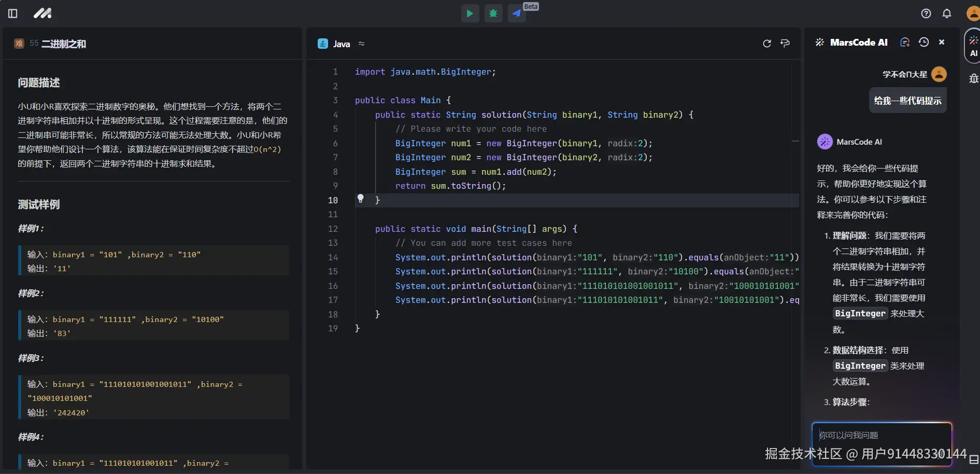The width and height of the screenshot is (980, 474).
Task: Open MarsCode AI chat history
Action: tap(924, 43)
